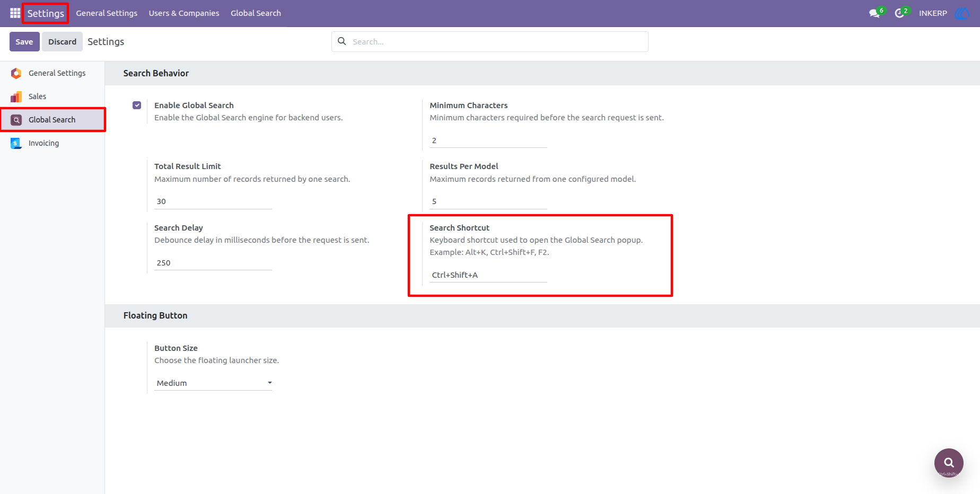Image resolution: width=980 pixels, height=494 pixels.
Task: Select the Invoicing sidebar icon
Action: click(16, 143)
